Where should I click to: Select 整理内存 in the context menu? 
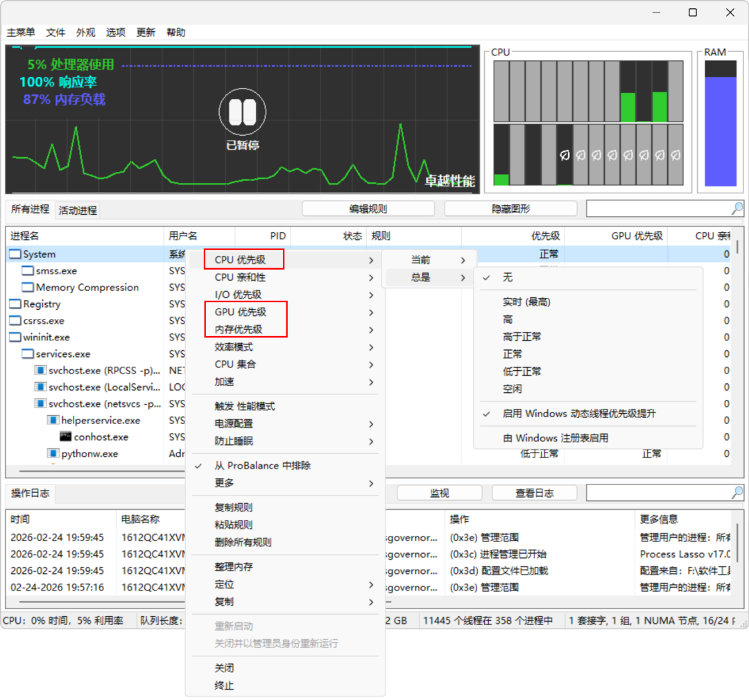click(x=285, y=567)
